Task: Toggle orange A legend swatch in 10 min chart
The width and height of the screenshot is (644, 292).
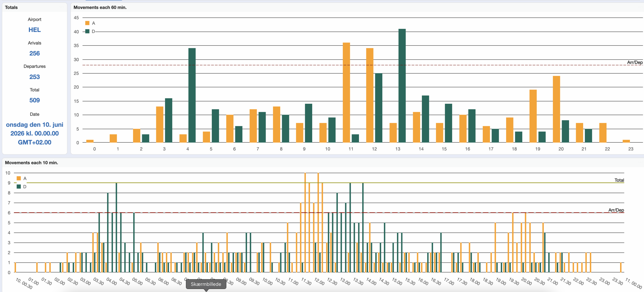Action: coord(19,178)
